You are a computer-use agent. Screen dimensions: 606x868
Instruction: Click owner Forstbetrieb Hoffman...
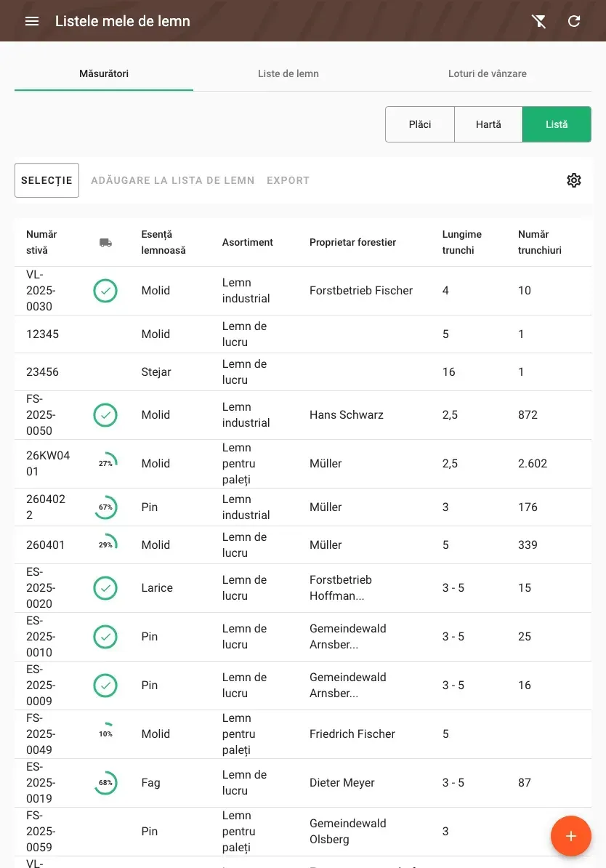pos(340,588)
